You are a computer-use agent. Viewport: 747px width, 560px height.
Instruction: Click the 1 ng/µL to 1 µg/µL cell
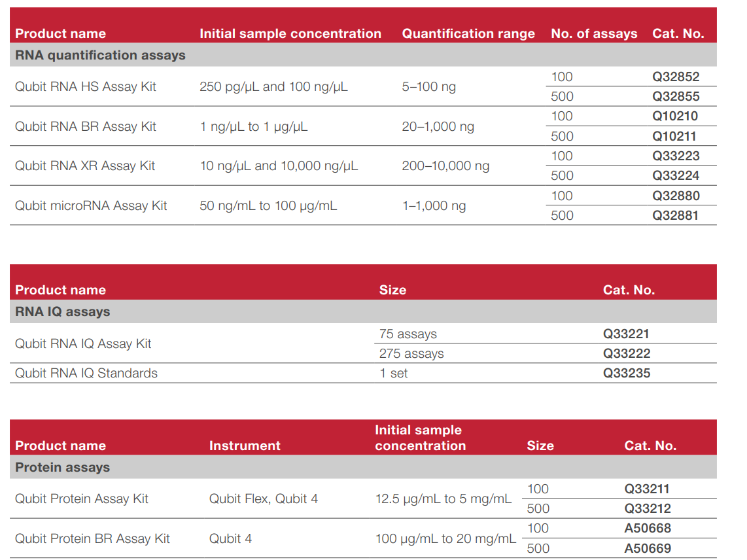[x=253, y=127]
